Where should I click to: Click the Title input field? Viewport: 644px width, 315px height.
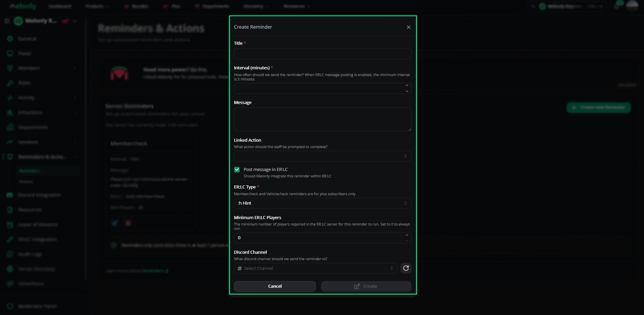coord(322,54)
